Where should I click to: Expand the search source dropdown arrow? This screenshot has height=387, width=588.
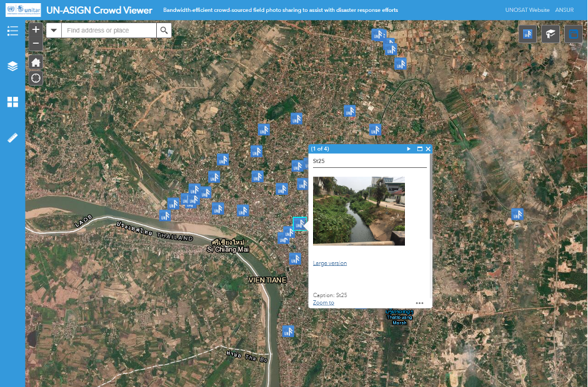coord(54,30)
